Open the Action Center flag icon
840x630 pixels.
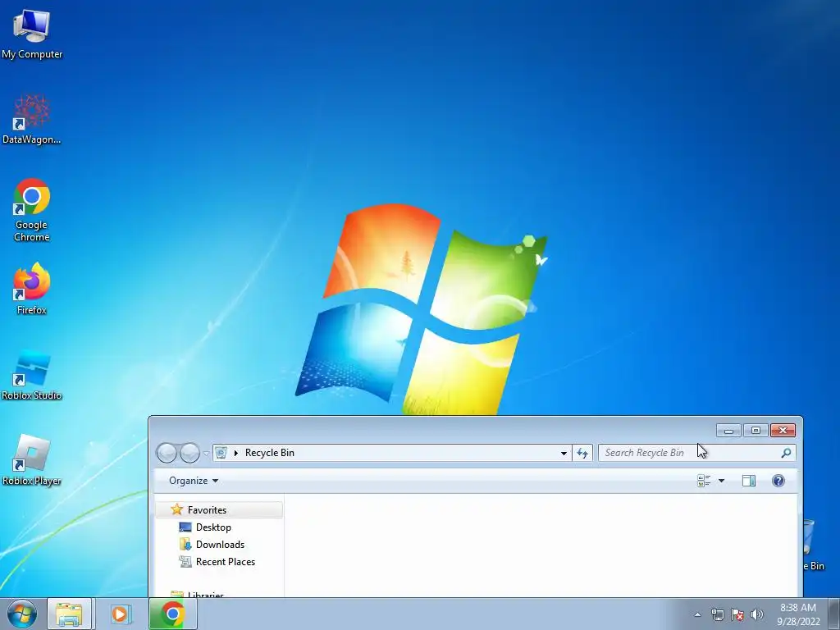click(737, 614)
